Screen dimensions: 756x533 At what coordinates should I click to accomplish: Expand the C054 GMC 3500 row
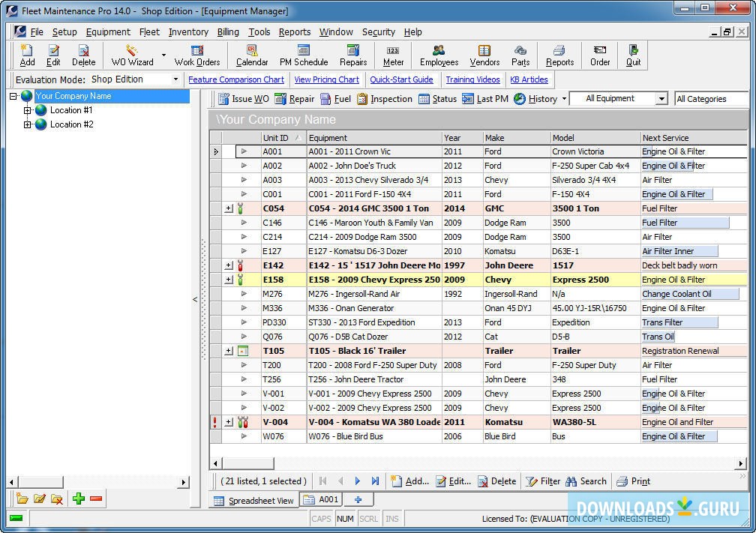tap(229, 208)
